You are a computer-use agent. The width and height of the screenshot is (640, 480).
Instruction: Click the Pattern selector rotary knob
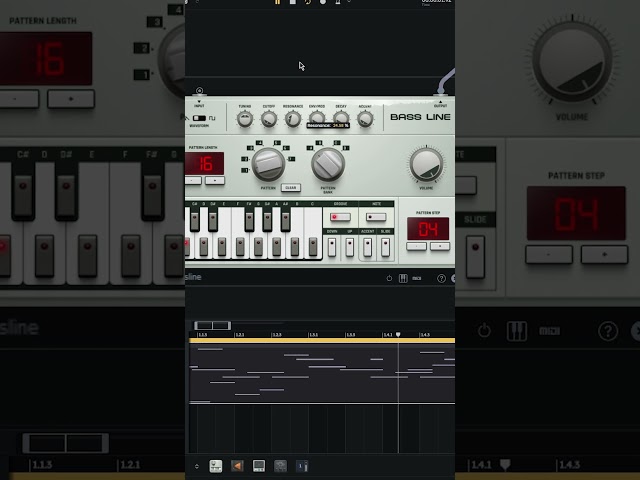268,164
